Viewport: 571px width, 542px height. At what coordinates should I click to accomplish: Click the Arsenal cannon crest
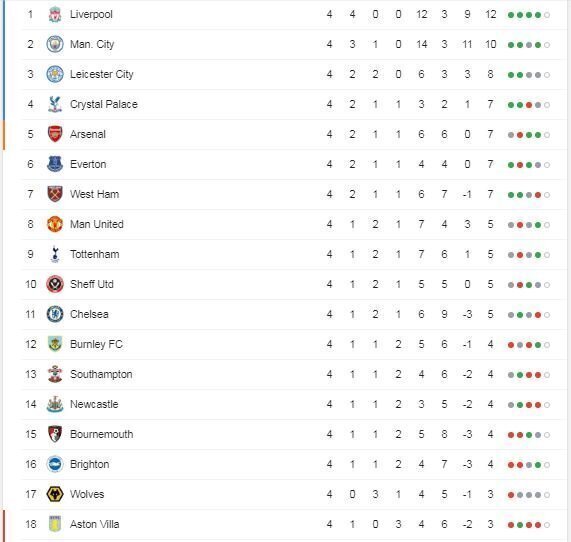tap(55, 134)
